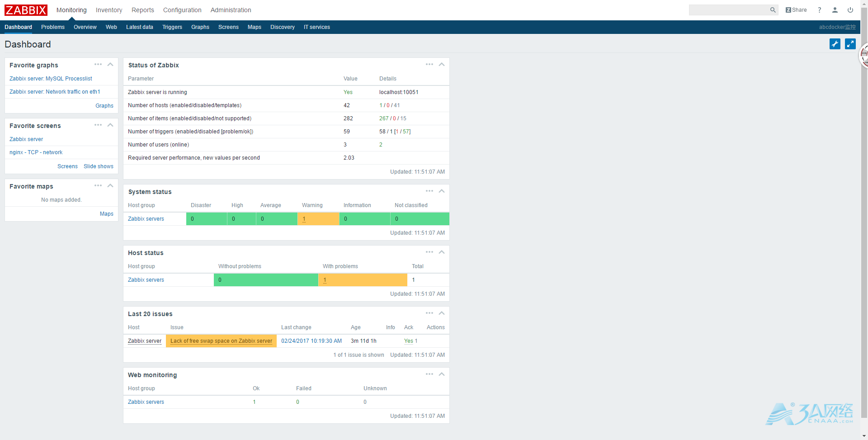Toggle fullscreen mode icon
This screenshot has height=440, width=868.
point(850,44)
